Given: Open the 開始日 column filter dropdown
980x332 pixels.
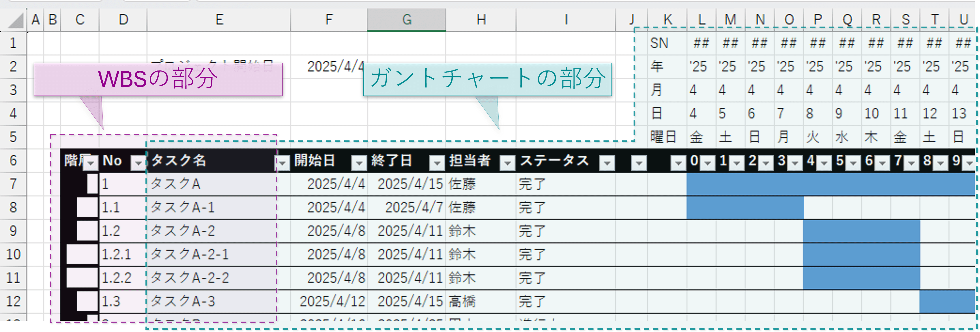Looking at the screenshot, I should click(x=358, y=163).
